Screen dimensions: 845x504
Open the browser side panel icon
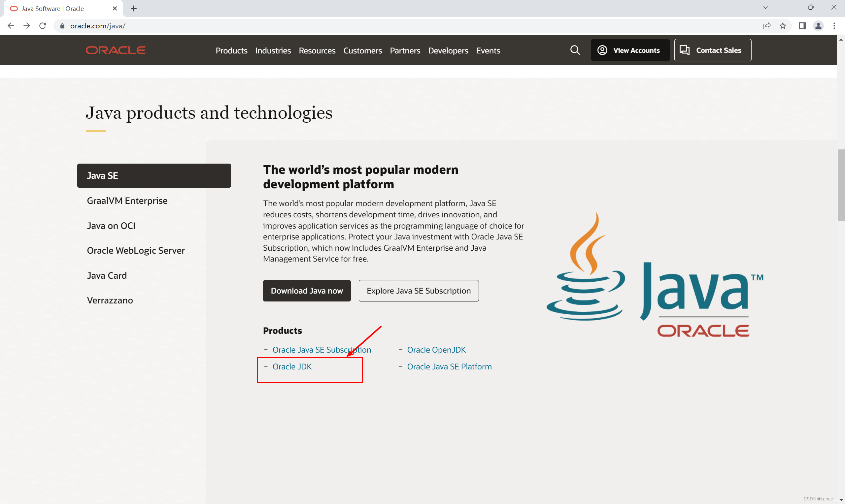click(x=802, y=26)
